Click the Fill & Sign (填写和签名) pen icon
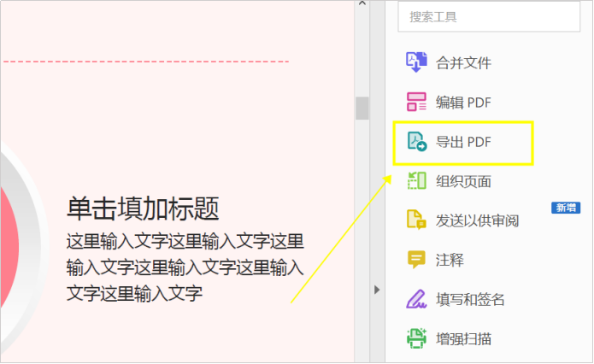 click(416, 299)
